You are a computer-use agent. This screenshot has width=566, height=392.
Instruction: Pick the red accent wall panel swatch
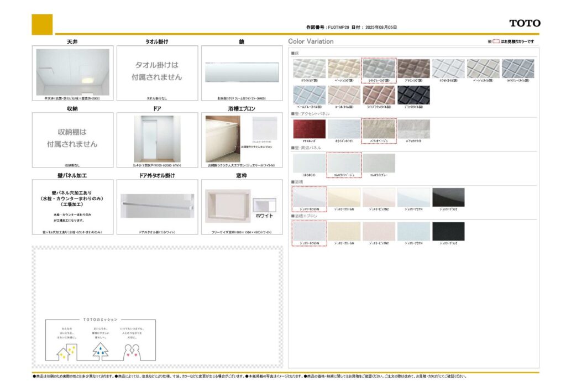pos(309,129)
